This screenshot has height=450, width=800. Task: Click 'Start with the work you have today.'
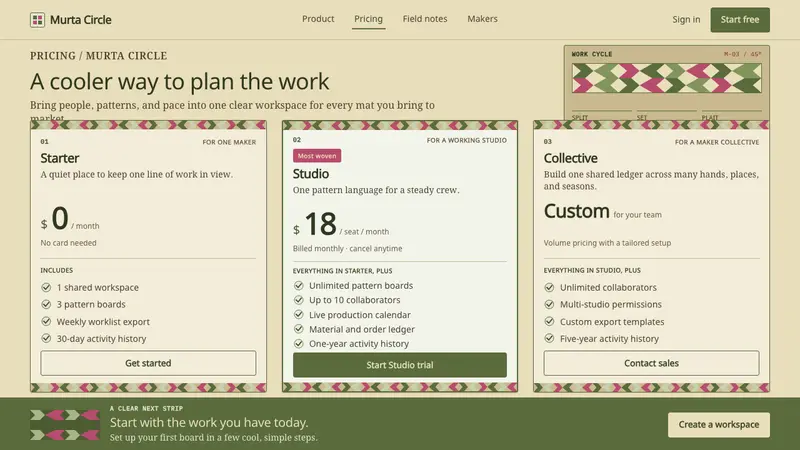209,422
